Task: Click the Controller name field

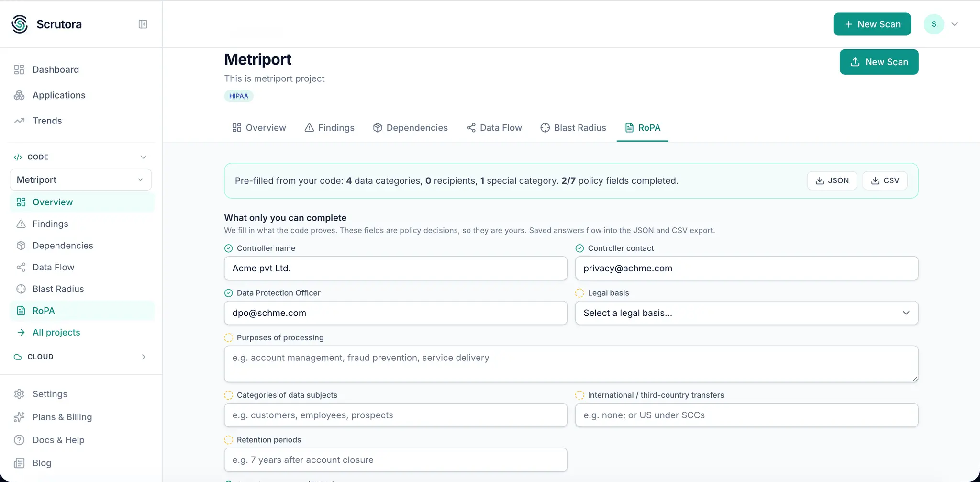Action: (x=396, y=268)
